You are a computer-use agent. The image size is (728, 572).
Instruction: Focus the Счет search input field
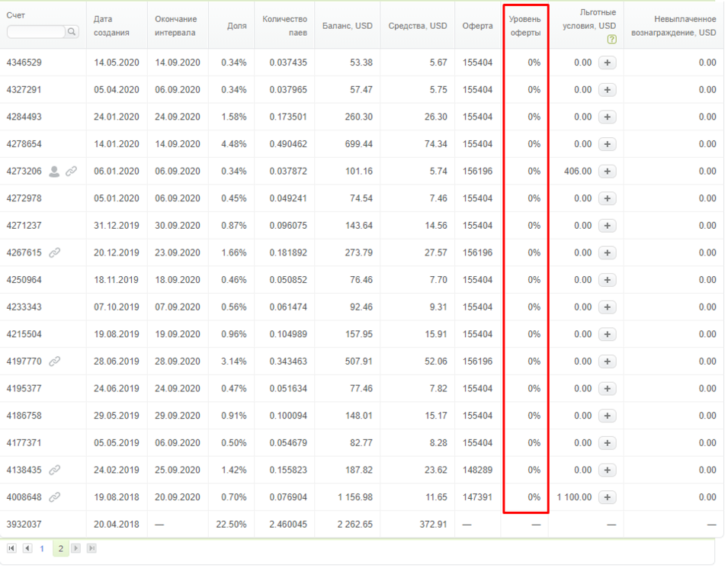(37, 31)
